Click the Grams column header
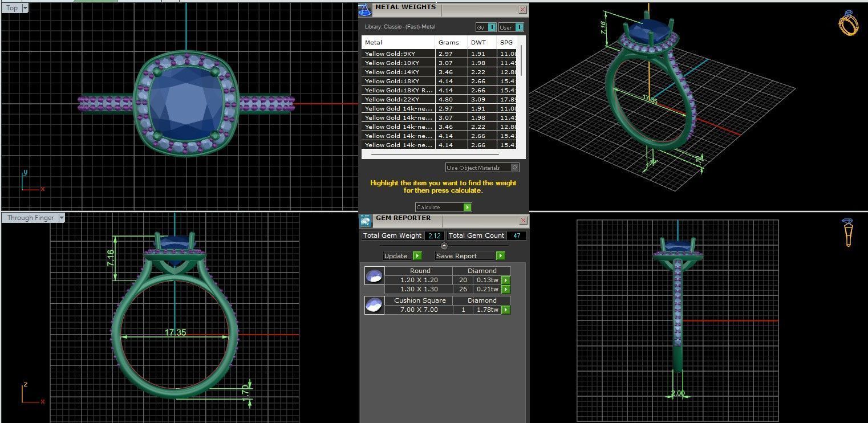 tap(451, 42)
